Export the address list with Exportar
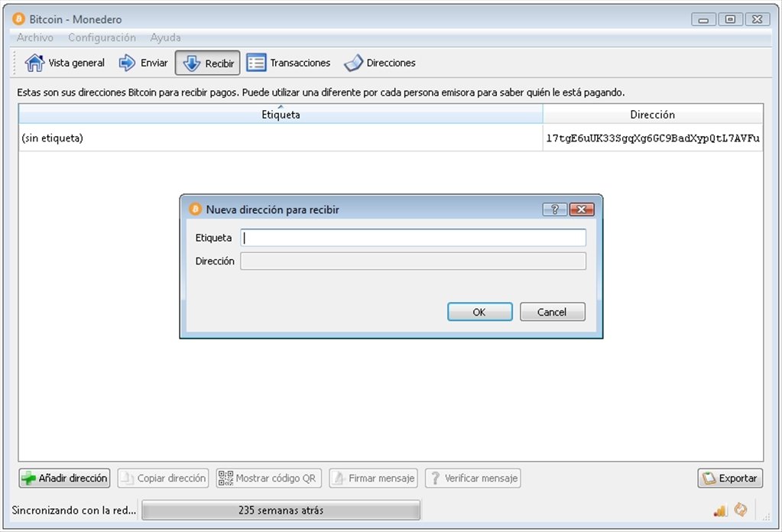Viewport: 782px width, 532px height. pos(730,478)
